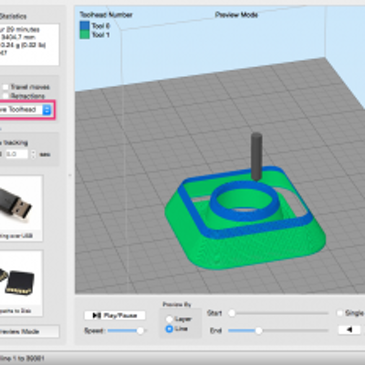
Task: Select the Line preview radio button
Action: tap(169, 329)
